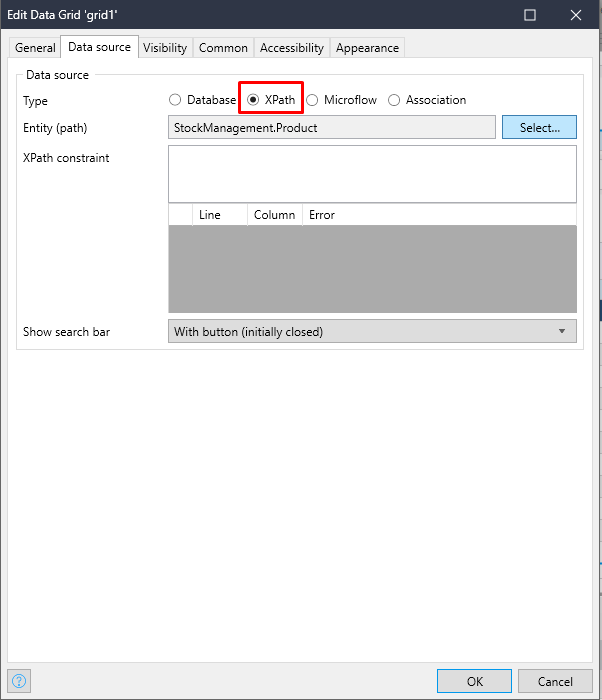602x700 pixels.
Task: Open the Accessibility tab
Action: tap(292, 48)
